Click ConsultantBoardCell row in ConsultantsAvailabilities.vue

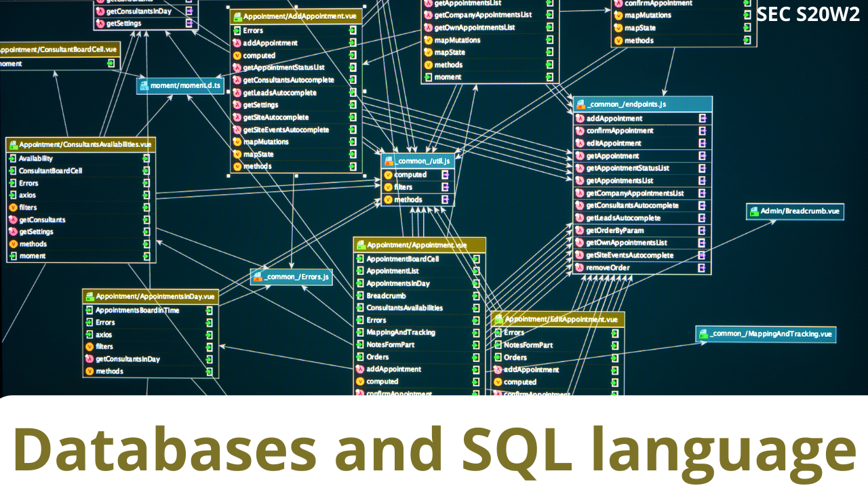81,171
